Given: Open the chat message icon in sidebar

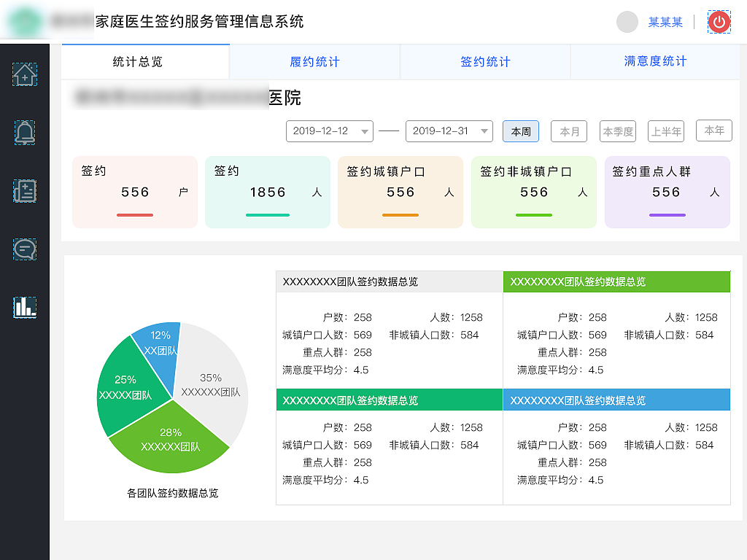Looking at the screenshot, I should (25, 249).
